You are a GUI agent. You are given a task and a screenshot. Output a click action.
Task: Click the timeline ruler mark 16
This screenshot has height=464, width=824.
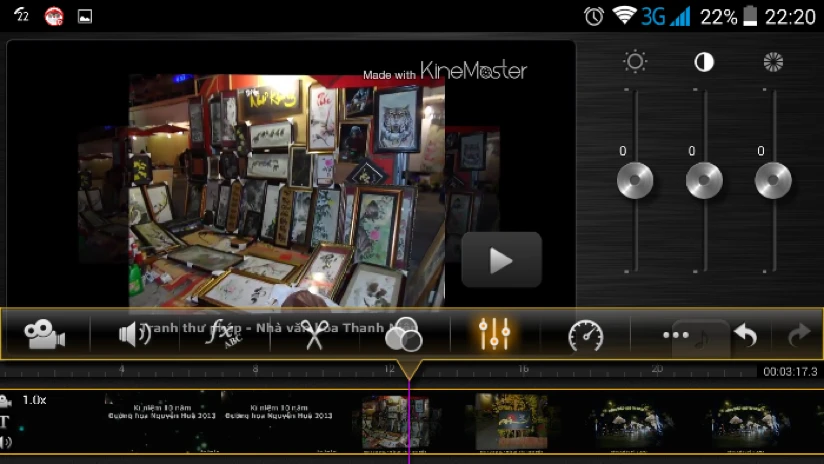[523, 369]
